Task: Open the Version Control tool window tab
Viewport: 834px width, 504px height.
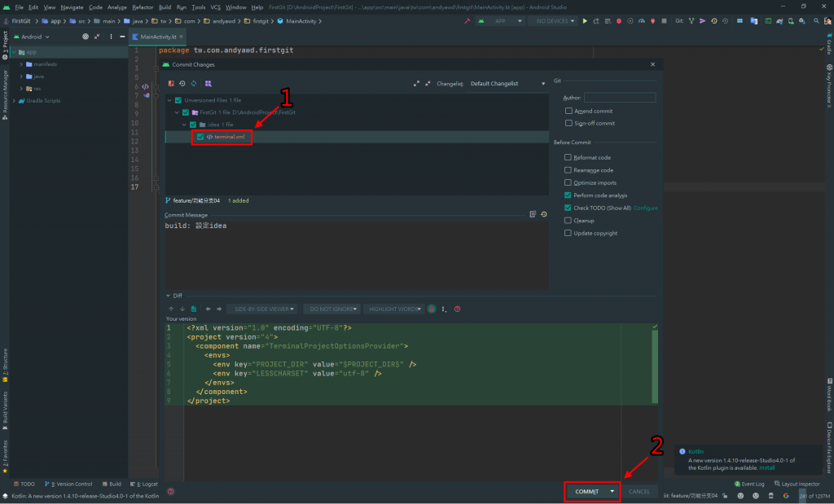Action: click(68, 484)
